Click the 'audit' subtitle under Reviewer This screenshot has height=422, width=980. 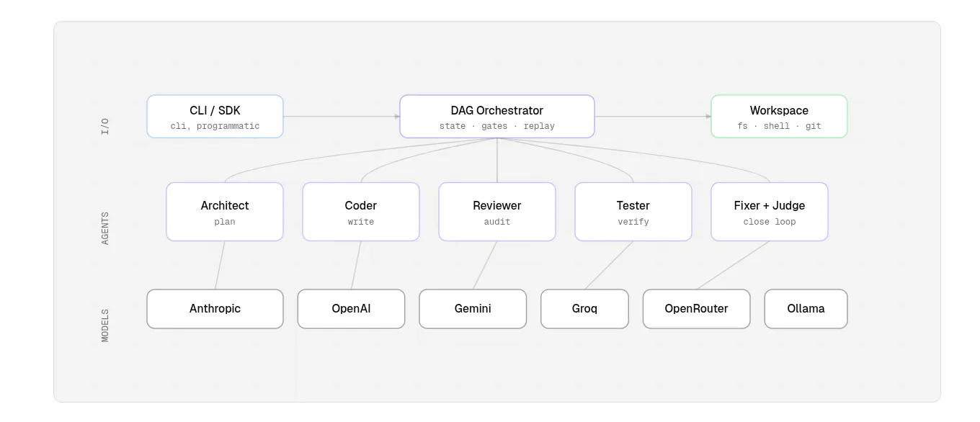point(497,222)
